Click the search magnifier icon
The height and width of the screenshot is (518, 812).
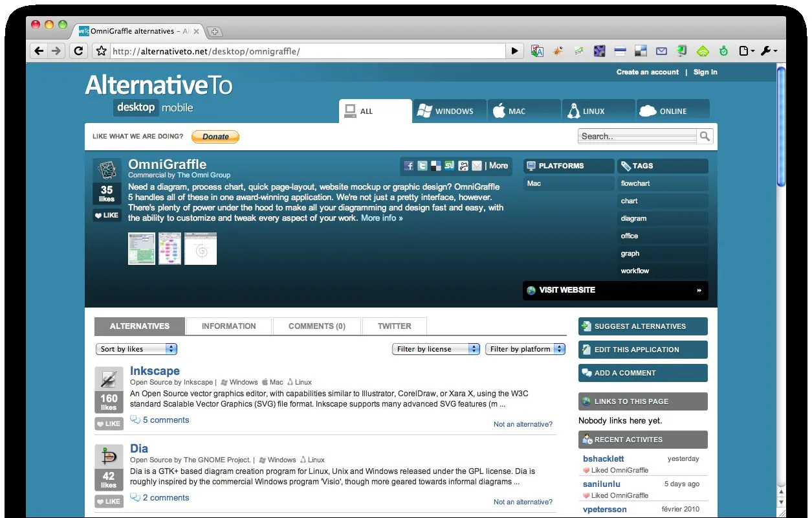(705, 136)
